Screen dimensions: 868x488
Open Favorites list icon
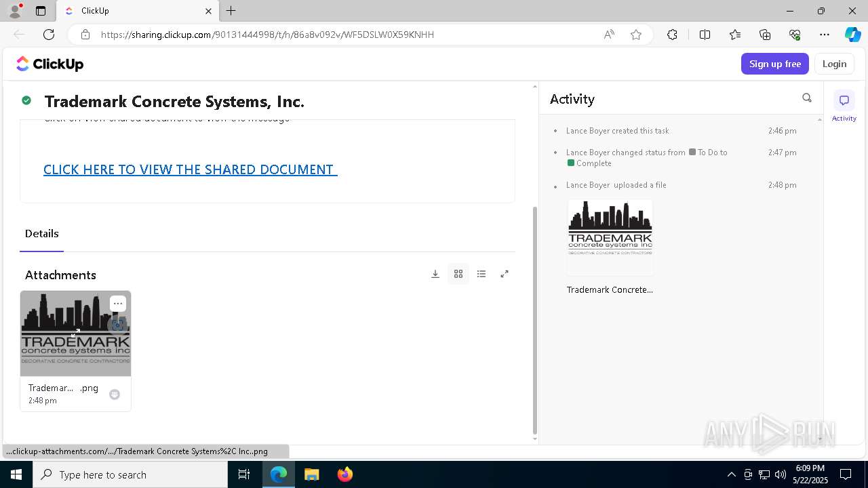tap(735, 35)
